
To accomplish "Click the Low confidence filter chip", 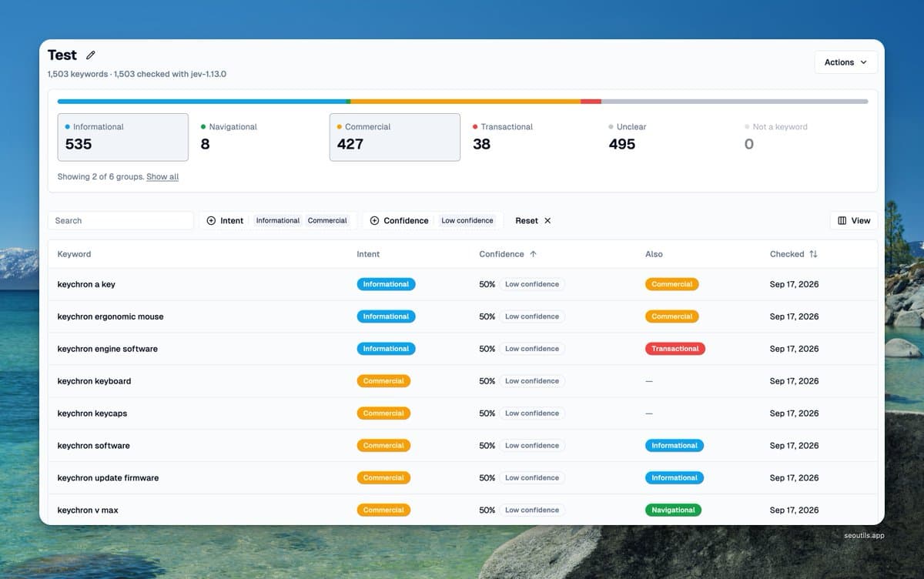I will click(467, 221).
